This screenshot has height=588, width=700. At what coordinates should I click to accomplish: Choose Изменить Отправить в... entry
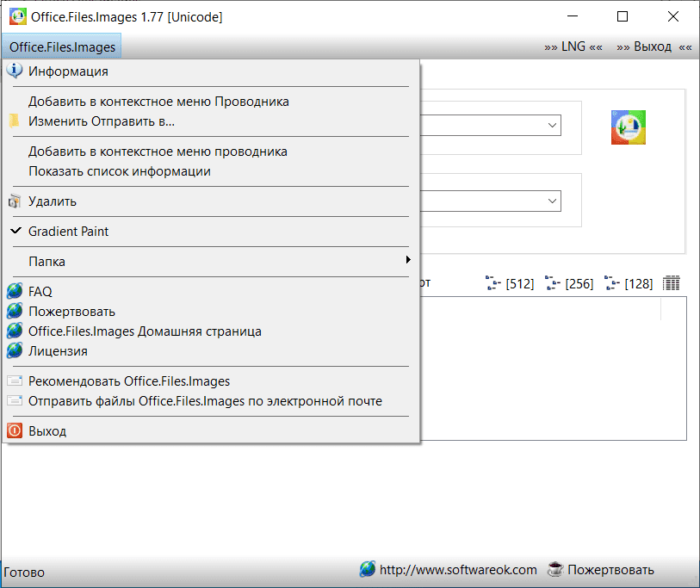click(211, 121)
